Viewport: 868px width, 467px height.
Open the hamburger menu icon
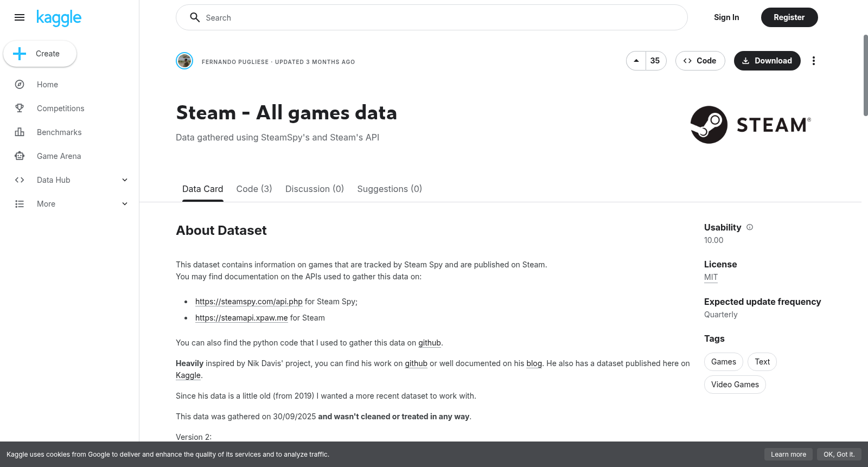20,17
